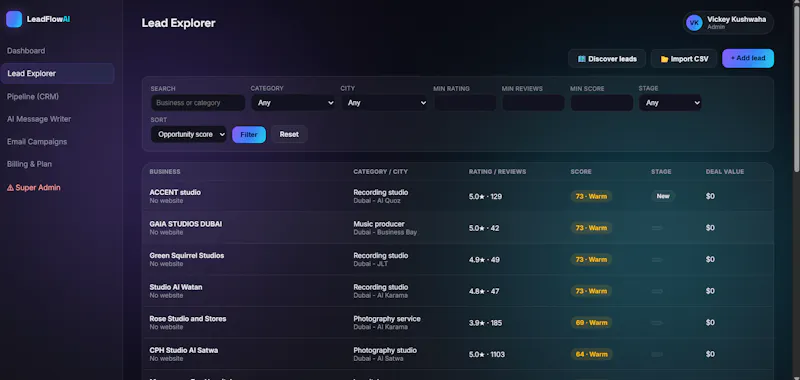Click the Rating / Reviews column header
This screenshot has width=800, height=380.
pyautogui.click(x=497, y=172)
